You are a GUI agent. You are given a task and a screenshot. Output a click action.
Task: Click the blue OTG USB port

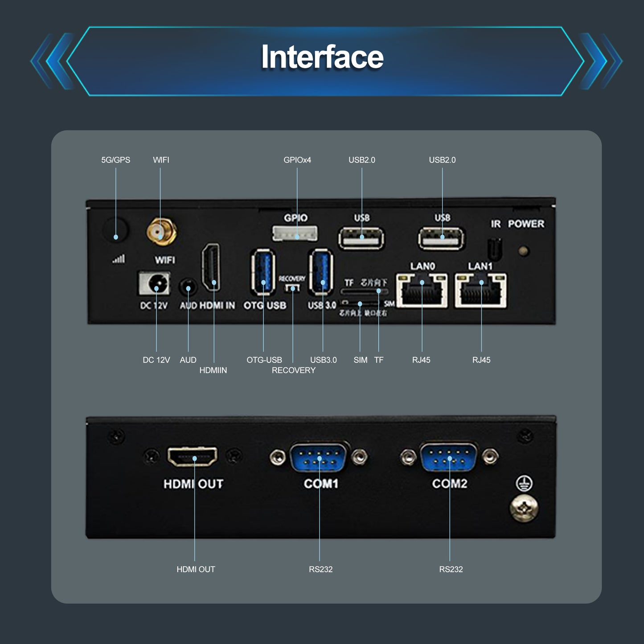[x=263, y=271]
